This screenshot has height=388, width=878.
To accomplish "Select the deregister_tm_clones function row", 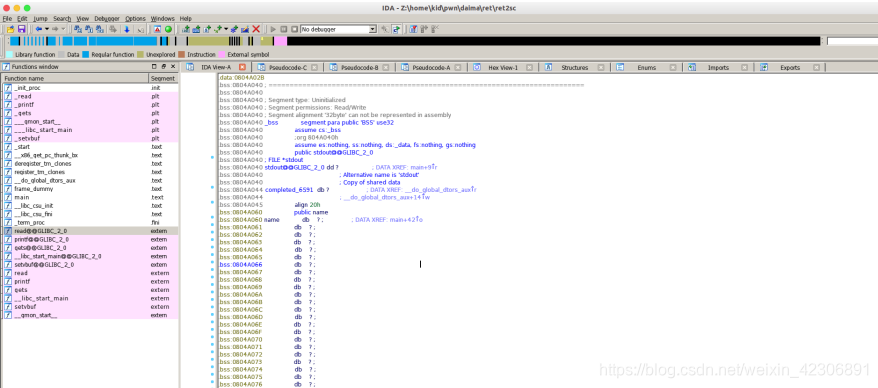I will [x=90, y=163].
